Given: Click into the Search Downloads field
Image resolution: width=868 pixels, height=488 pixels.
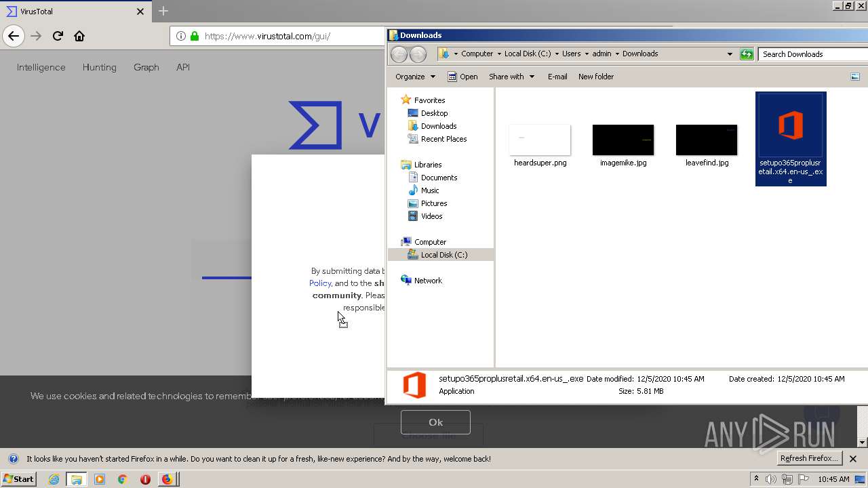Looking at the screenshot, I should [x=812, y=54].
